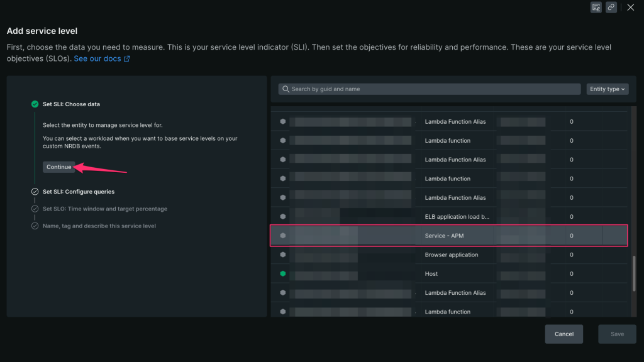This screenshot has height=362, width=644.
Task: Click the check icon beside Name, tag step
Action: (35, 226)
